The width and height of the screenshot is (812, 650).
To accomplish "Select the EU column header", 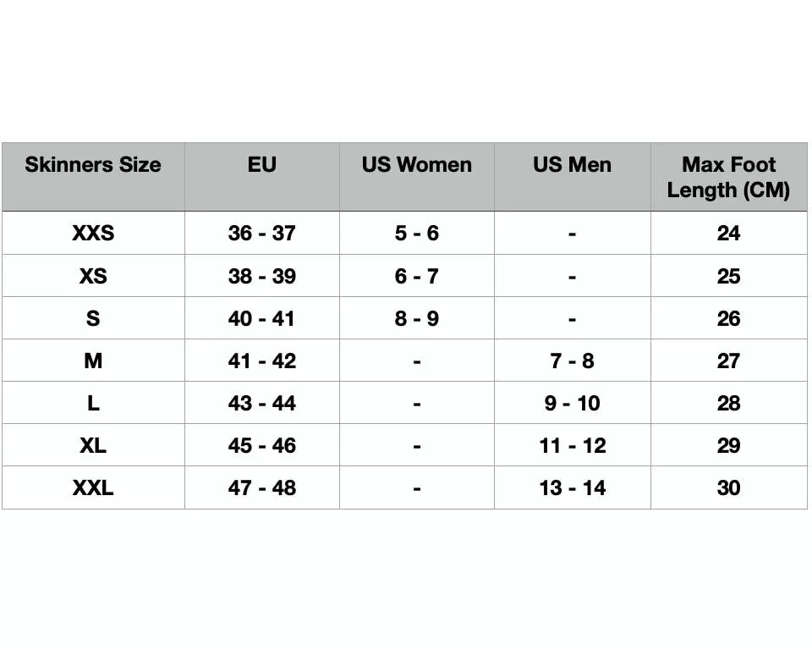I will 262,165.
